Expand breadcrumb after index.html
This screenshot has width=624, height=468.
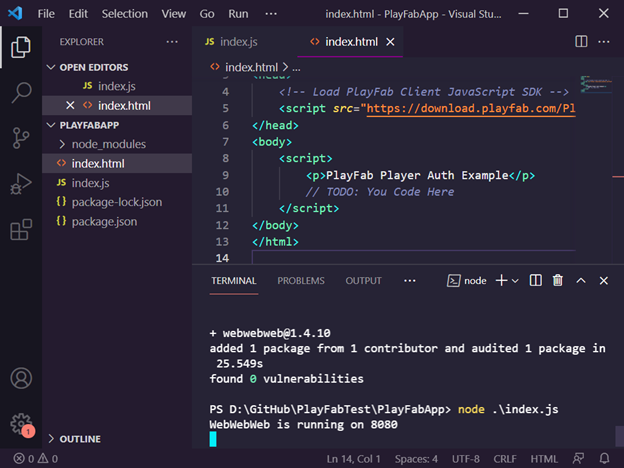tap(296, 68)
